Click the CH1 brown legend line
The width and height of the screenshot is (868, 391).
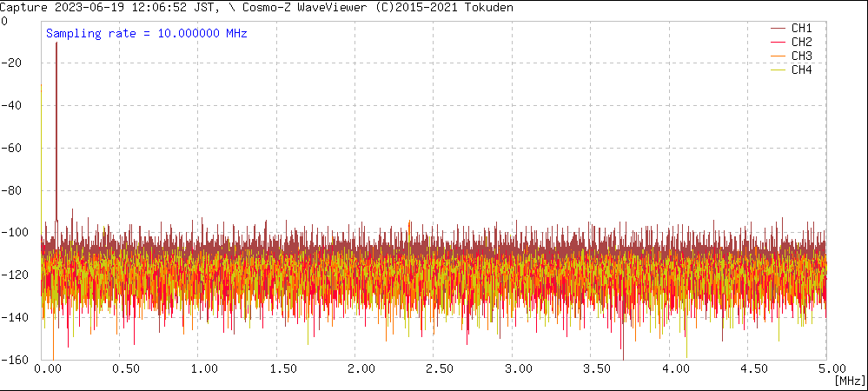coord(778,28)
